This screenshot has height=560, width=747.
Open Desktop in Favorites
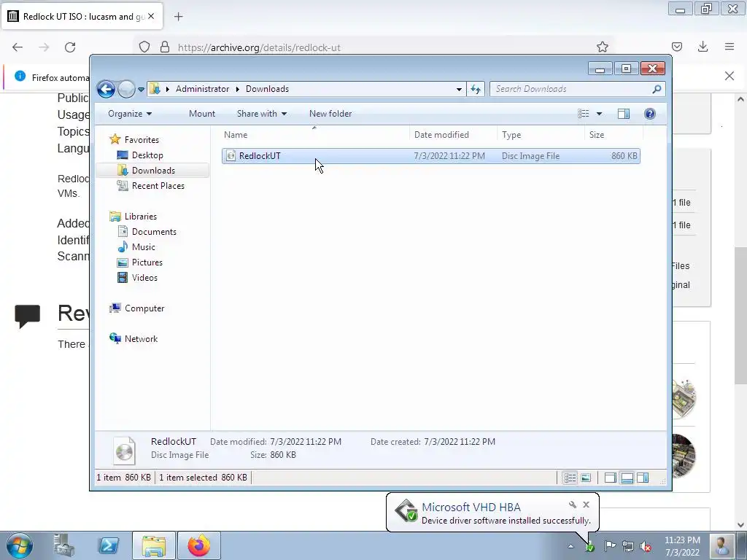pos(147,155)
